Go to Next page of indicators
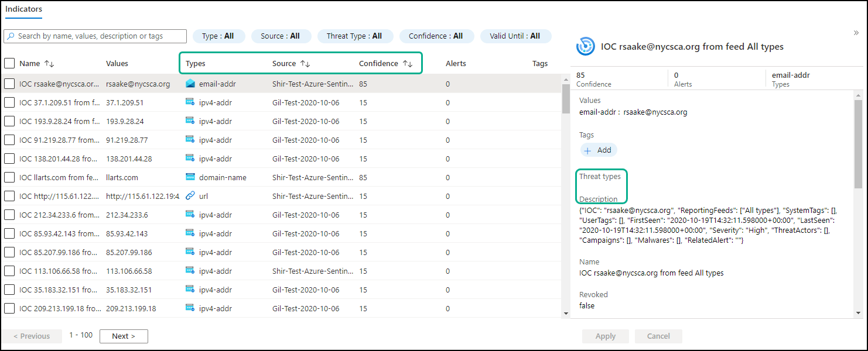Viewport: 868px width, 351px height. tap(124, 336)
